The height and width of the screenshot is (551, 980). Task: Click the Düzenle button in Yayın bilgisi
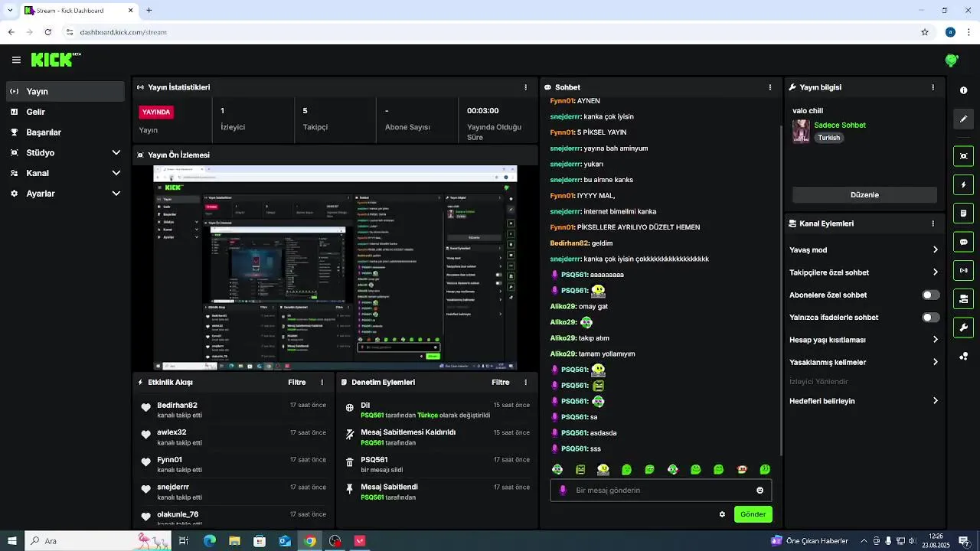[x=864, y=194]
